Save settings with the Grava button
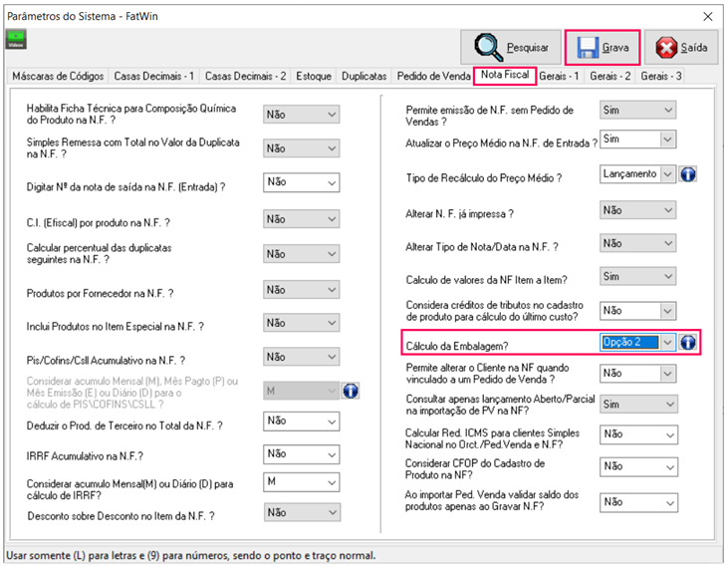The image size is (728, 567). [602, 47]
